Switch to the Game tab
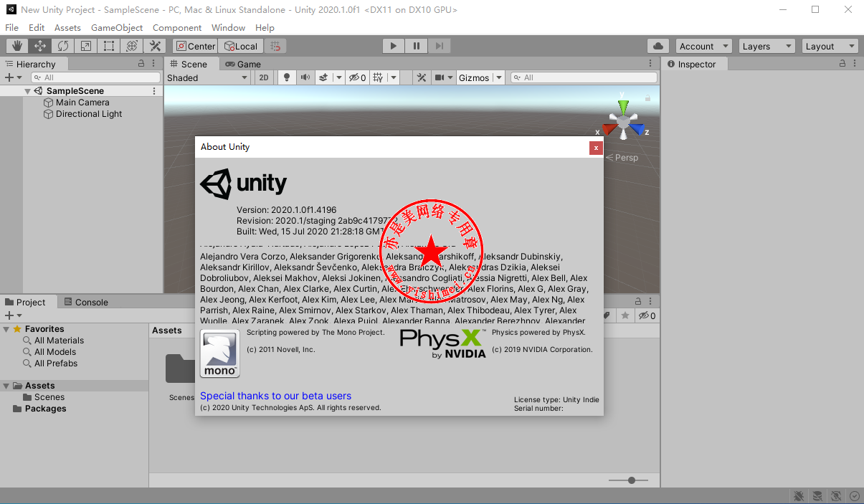Image resolution: width=864 pixels, height=504 pixels. point(243,64)
